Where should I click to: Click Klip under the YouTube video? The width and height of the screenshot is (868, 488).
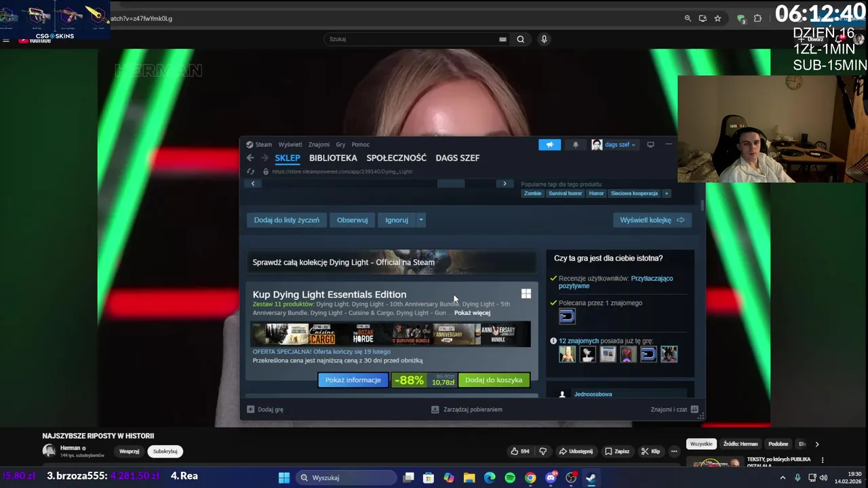(651, 451)
